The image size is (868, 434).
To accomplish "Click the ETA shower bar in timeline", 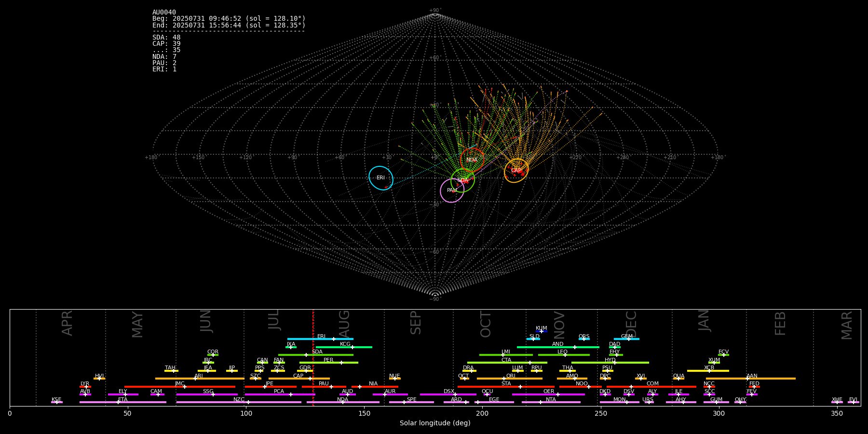I will click(123, 402).
